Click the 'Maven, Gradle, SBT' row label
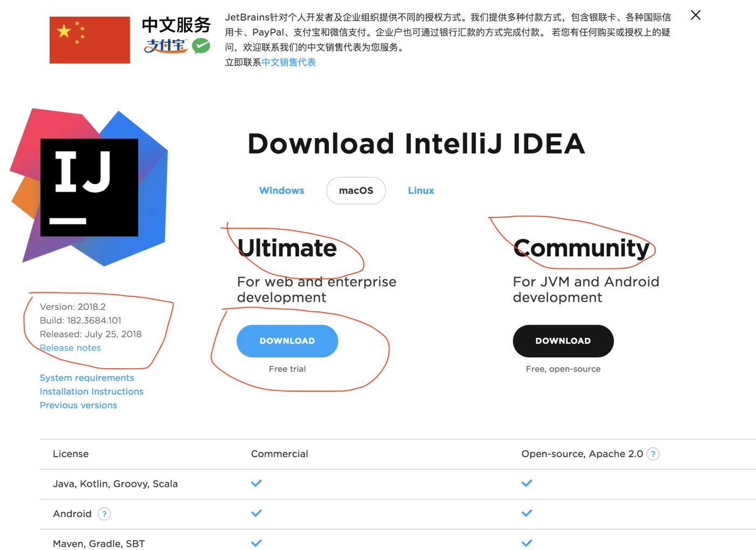This screenshot has width=756, height=550. (99, 544)
